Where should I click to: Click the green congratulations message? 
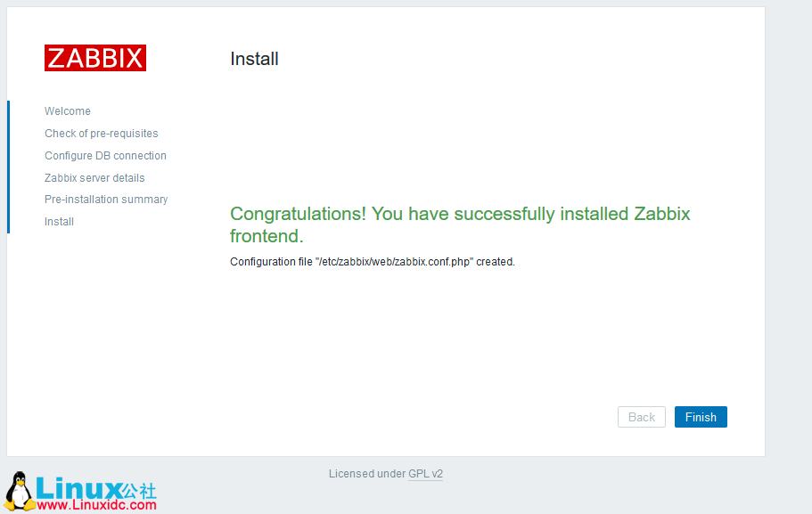tap(460, 215)
